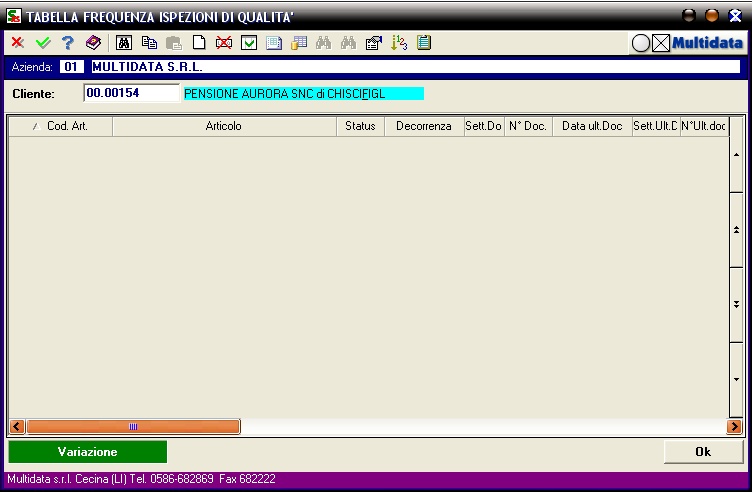Click the orange horizontal scrollbar thumb
The height and width of the screenshot is (492, 752).
coord(133,426)
